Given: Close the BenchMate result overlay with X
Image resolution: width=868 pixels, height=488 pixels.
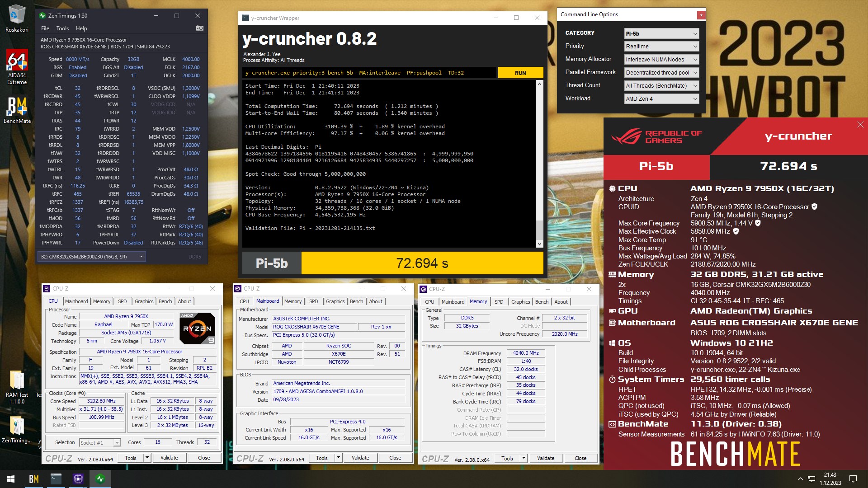Looking at the screenshot, I should click(860, 125).
